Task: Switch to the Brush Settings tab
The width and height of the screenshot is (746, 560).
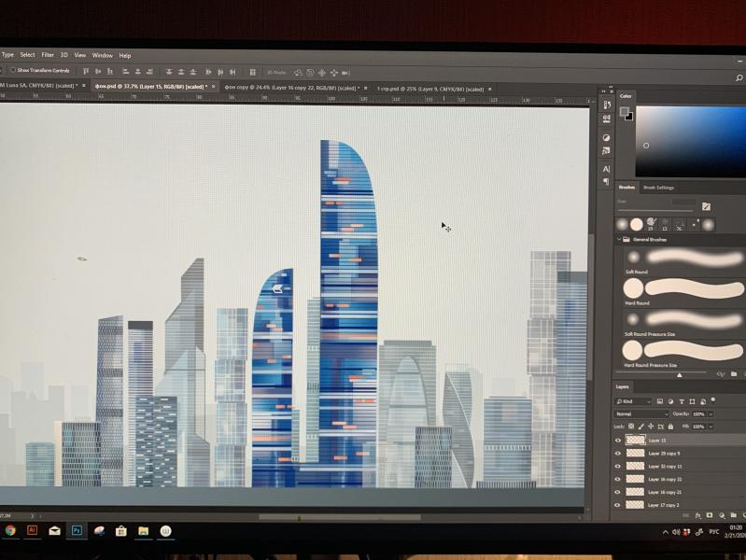Action: pos(658,188)
